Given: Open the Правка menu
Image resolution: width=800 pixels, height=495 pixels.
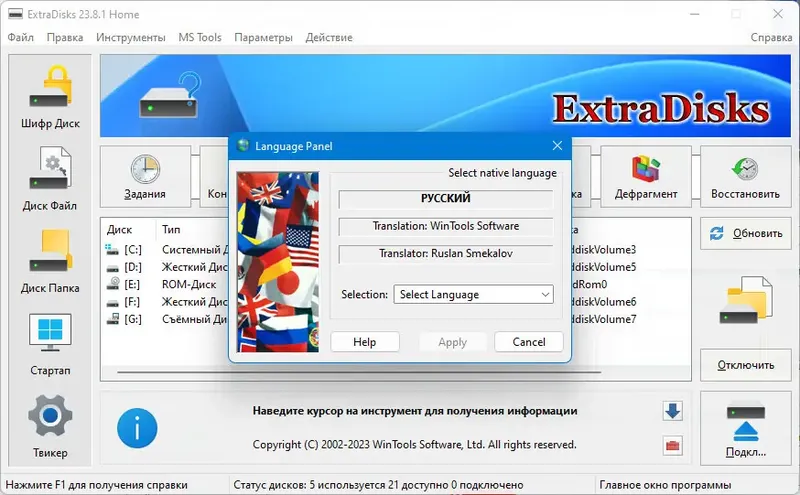Looking at the screenshot, I should coord(65,37).
